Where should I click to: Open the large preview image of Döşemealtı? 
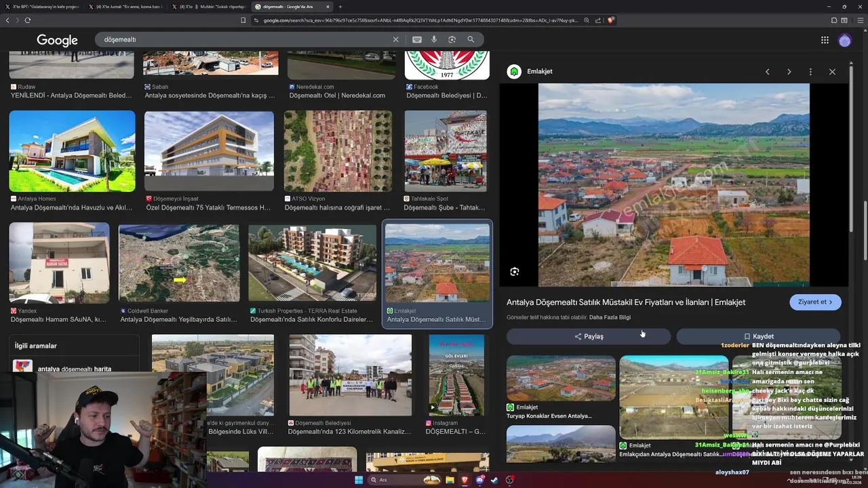click(674, 185)
